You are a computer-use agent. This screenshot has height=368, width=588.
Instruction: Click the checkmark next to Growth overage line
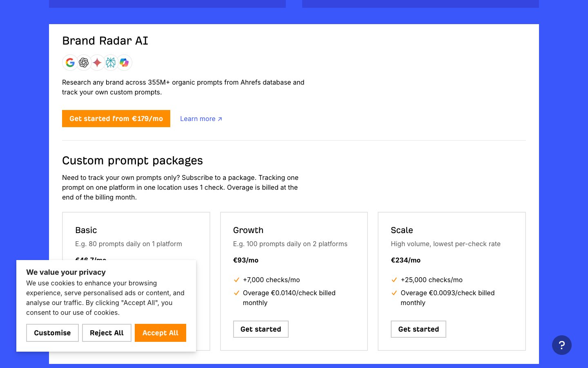tap(236, 293)
